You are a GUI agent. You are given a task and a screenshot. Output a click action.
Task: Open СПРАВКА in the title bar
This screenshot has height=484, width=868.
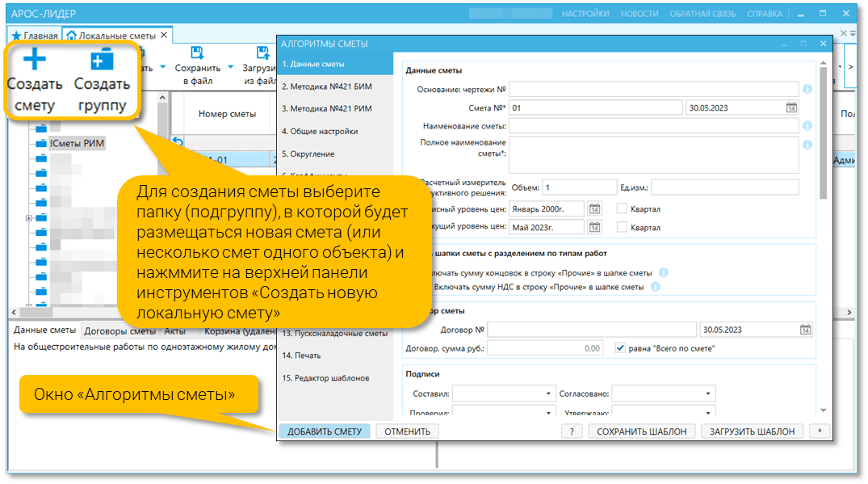(x=765, y=14)
